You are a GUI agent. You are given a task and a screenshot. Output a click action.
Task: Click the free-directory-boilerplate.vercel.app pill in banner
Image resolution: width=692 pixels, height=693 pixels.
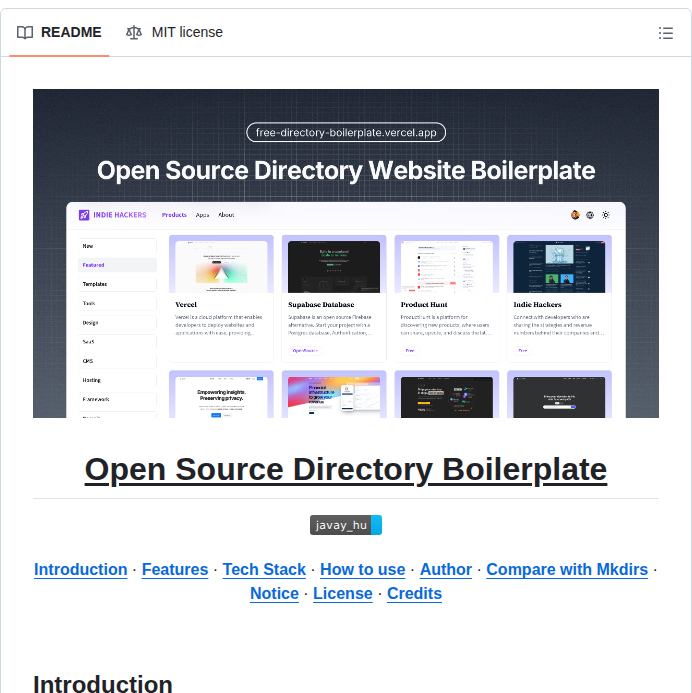coord(346,132)
